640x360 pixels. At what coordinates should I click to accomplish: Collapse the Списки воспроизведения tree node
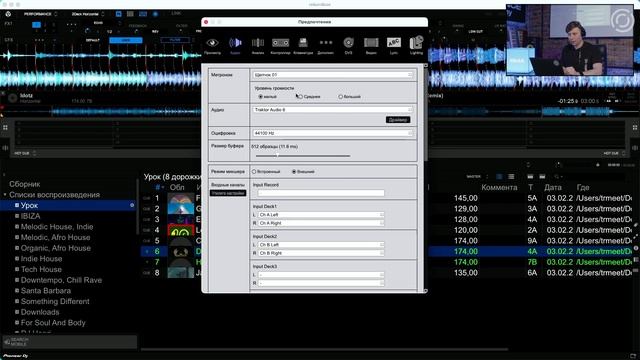[5, 195]
